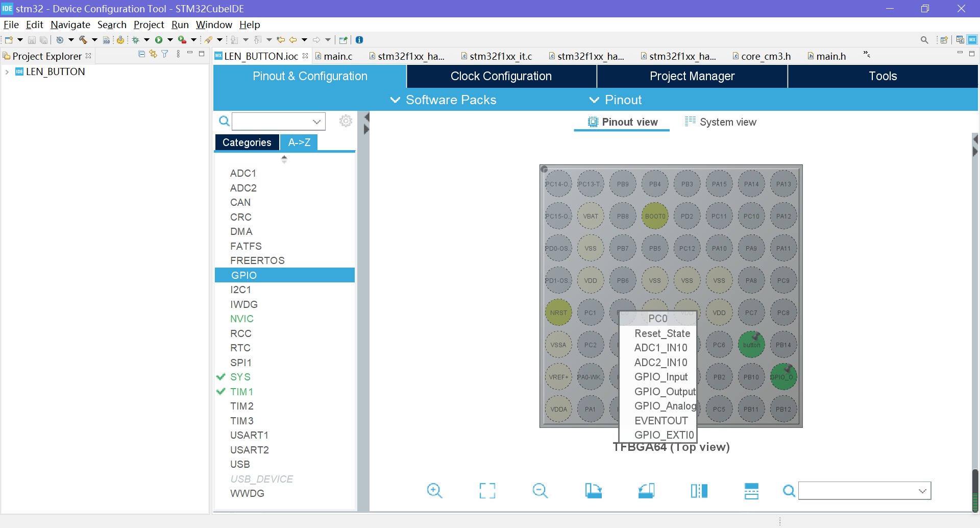Show the hidden editor tabs list chevron
Screen dimensions: 980x528
(x=867, y=54)
